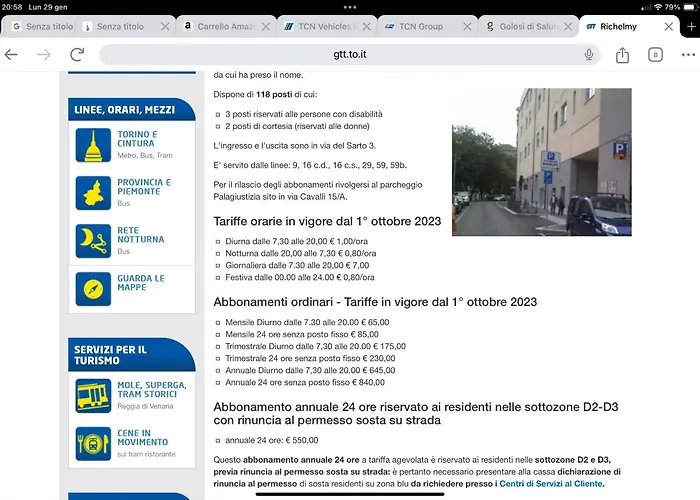
Task: Open the browser three-dot menu
Action: [688, 55]
